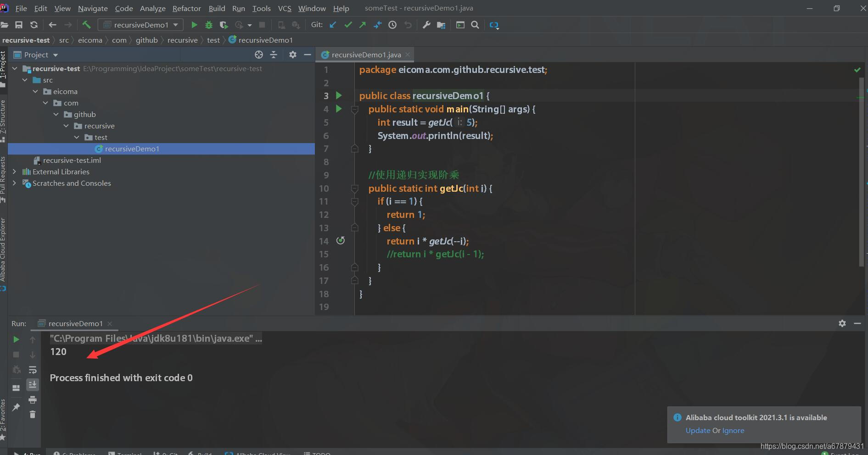
Task: Pin the Run tab with the pin icon
Action: tap(16, 407)
